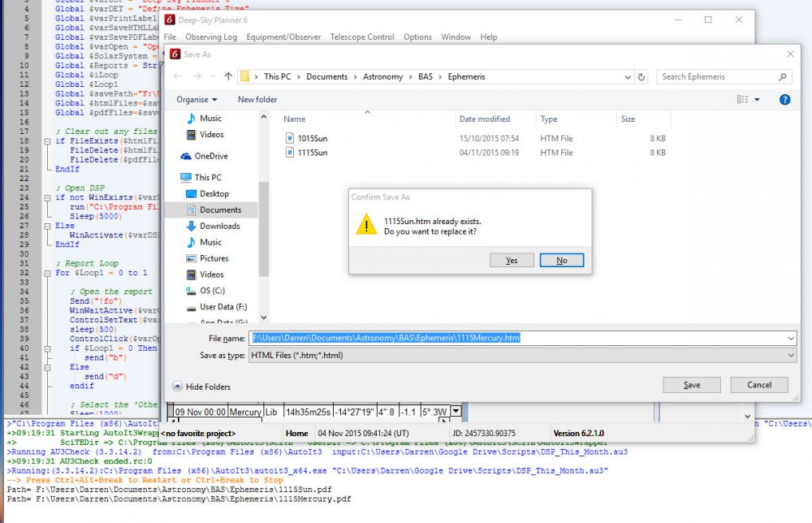The height and width of the screenshot is (523, 812).
Task: Click Astronomy in breadcrumb path
Action: [x=382, y=76]
